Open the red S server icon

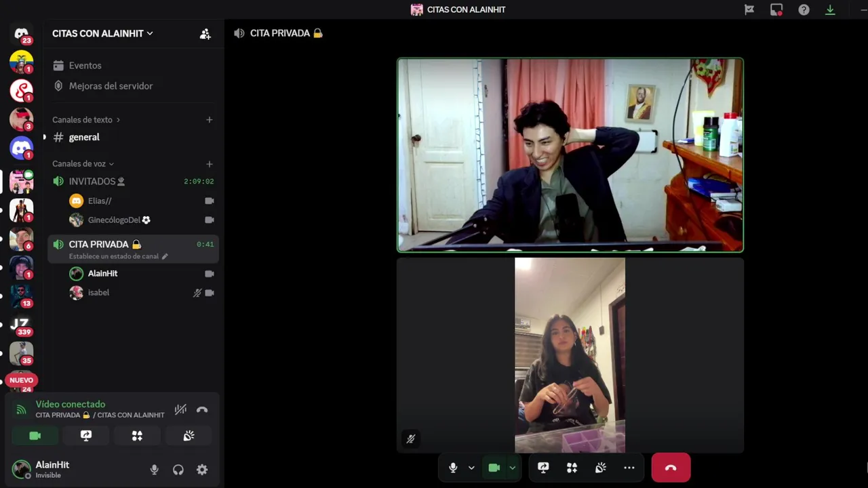[x=21, y=90]
